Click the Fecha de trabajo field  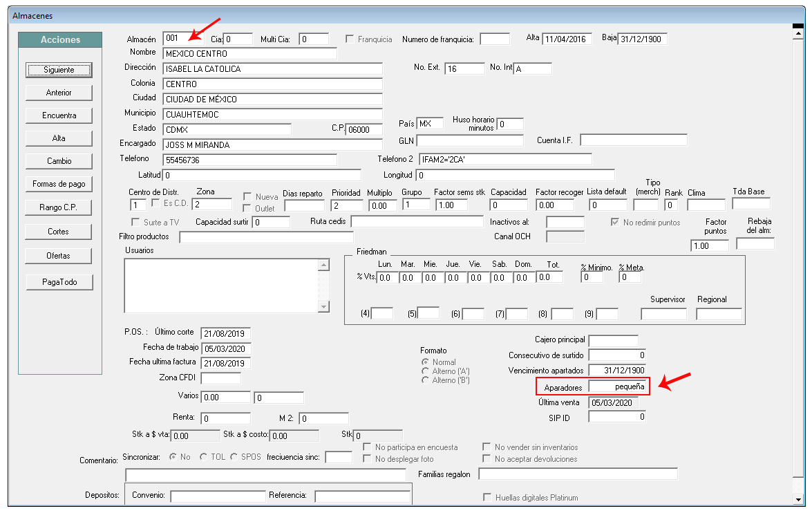226,348
